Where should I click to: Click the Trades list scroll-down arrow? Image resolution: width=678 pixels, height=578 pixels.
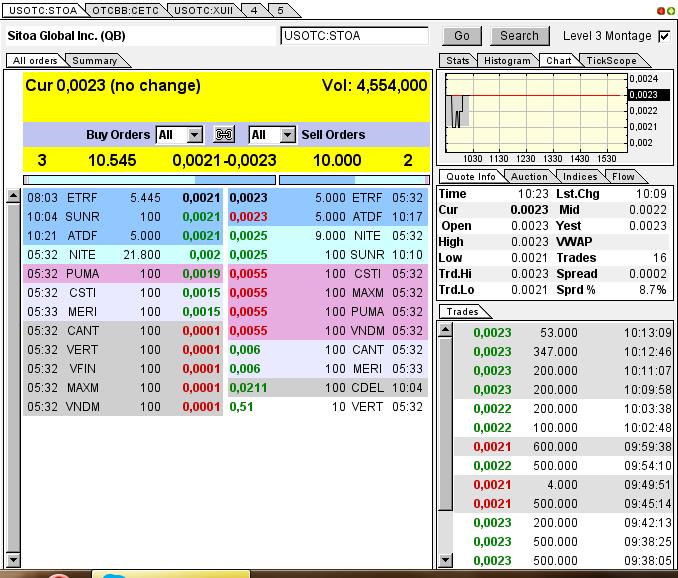point(445,559)
